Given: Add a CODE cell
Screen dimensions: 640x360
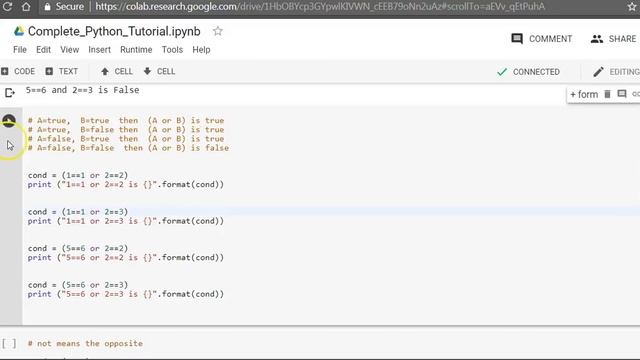Looking at the screenshot, I should (x=18, y=71).
